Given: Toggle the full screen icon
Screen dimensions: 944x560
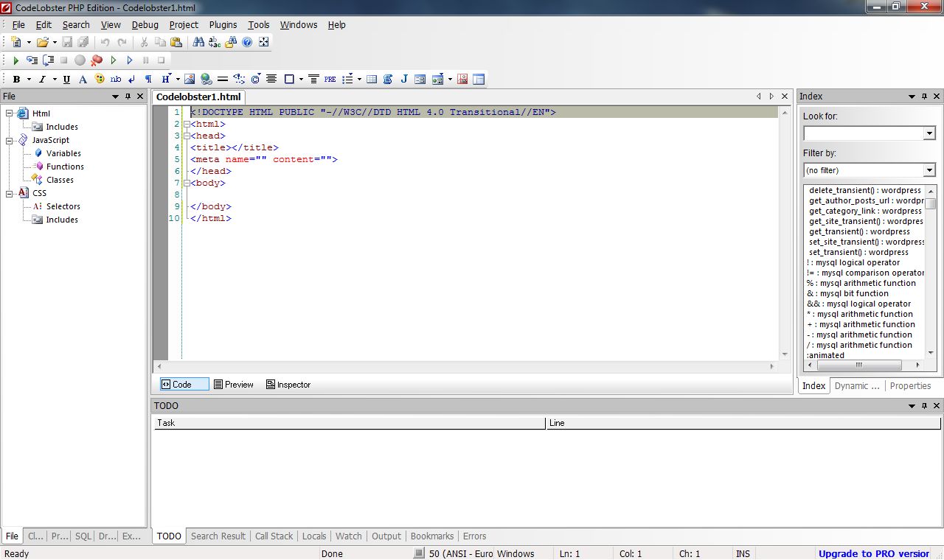Looking at the screenshot, I should (x=263, y=42).
